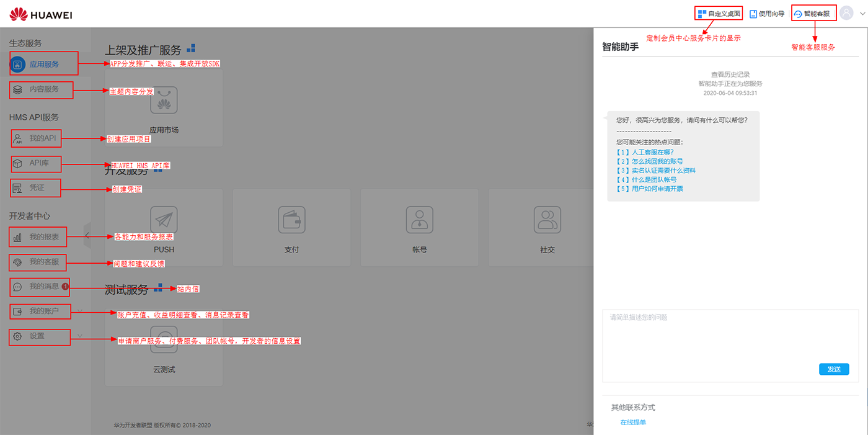Click the 应用服务 sidebar icon
Screen dimensions: 868x435
click(18, 64)
